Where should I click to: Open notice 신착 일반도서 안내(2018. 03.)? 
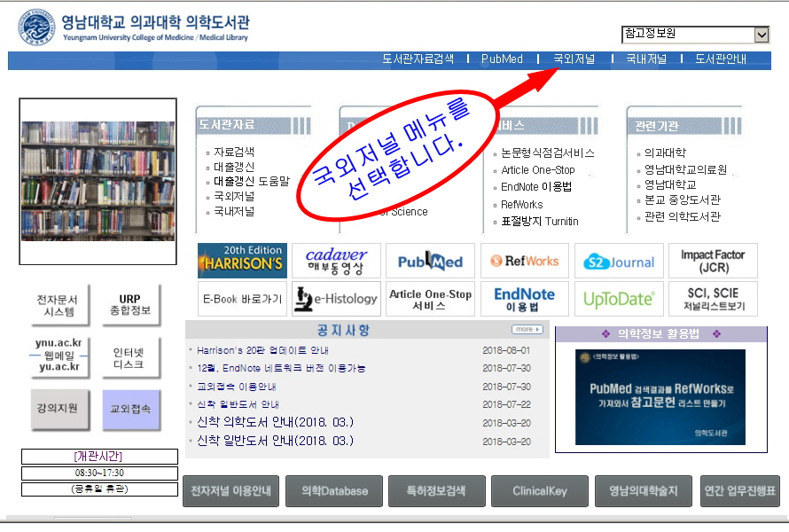pyautogui.click(x=275, y=441)
